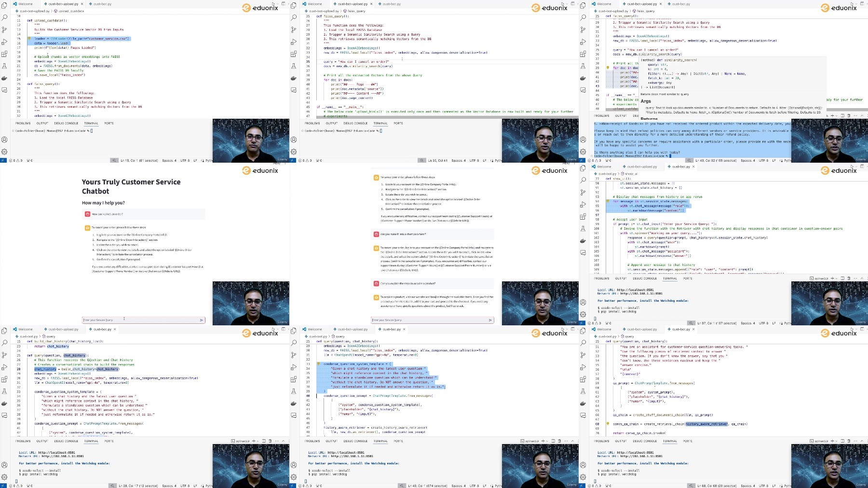Click 'Ln 68, Col 68' status bar entry
This screenshot has width=868, height=488.
718,486
